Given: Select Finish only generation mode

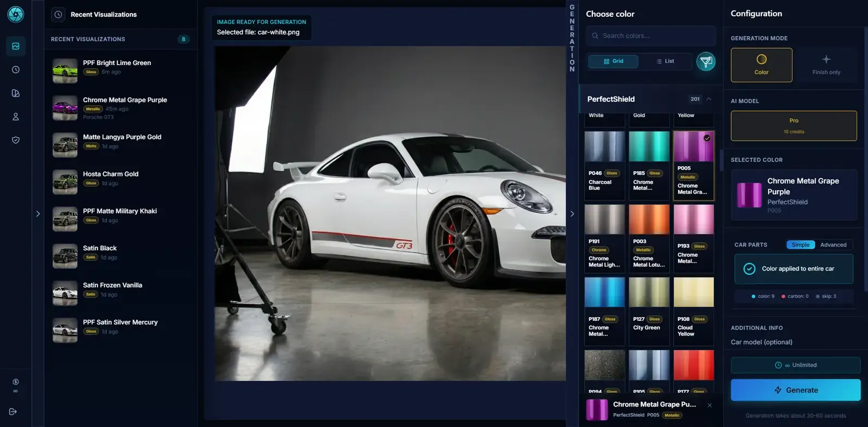Looking at the screenshot, I should click(x=826, y=65).
